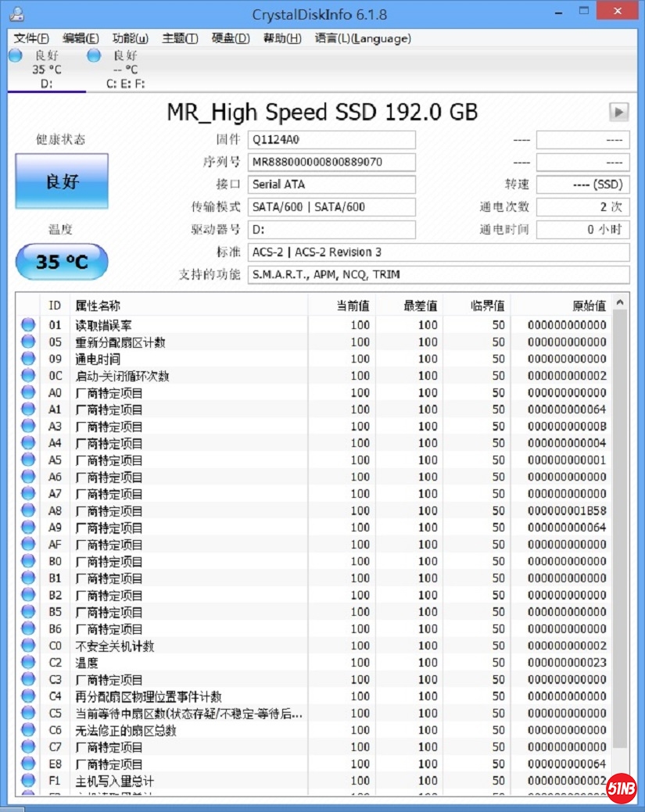Click status orb for attribute F1 主机写入量总计
Viewport: 645px width, 812px height.
tap(29, 781)
